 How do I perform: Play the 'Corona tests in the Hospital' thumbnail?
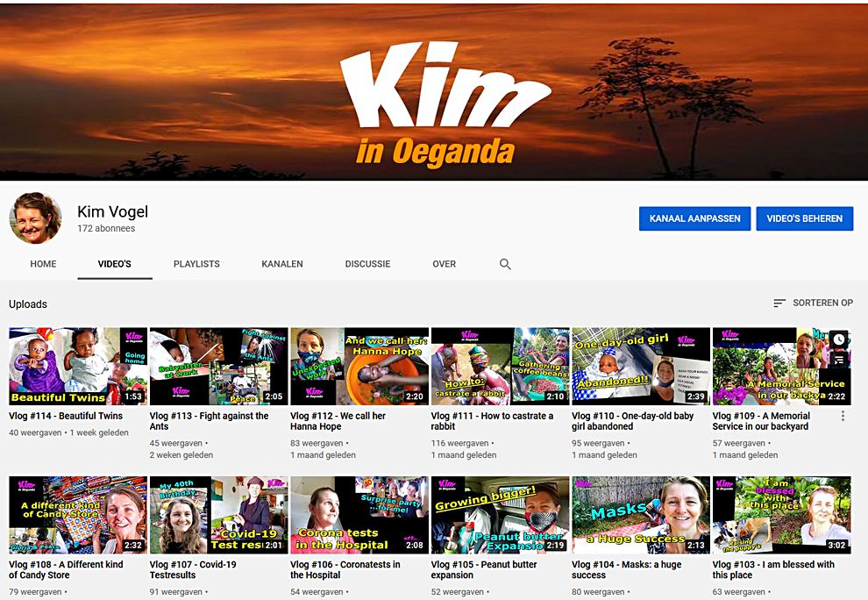[359, 515]
